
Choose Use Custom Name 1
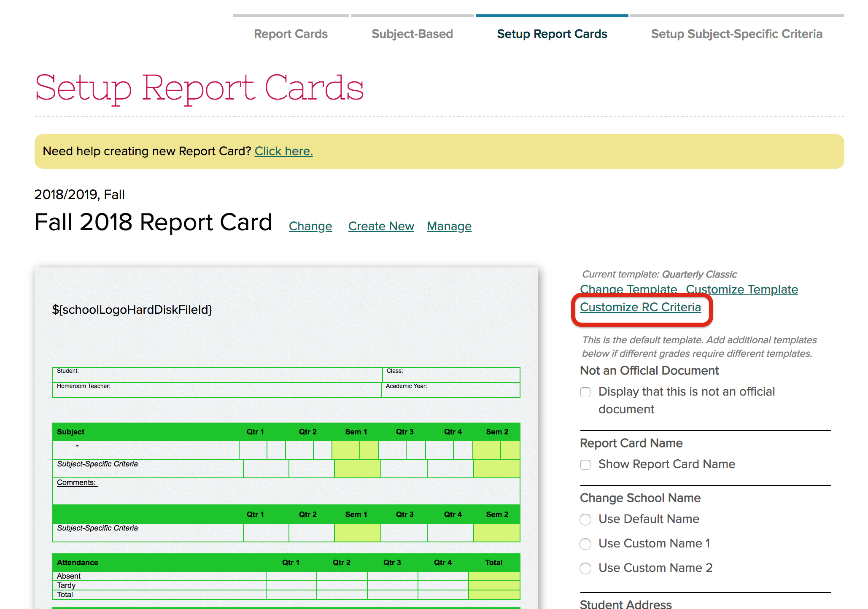tap(585, 544)
